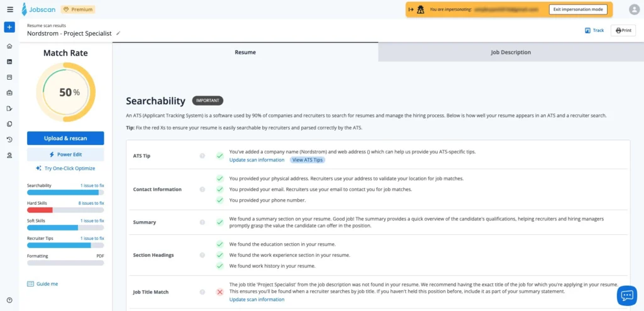Click the Summary info icon

point(202,222)
